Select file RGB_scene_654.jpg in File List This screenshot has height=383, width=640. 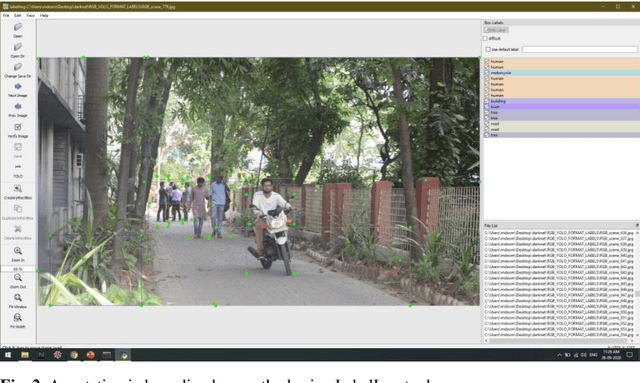coord(559,334)
